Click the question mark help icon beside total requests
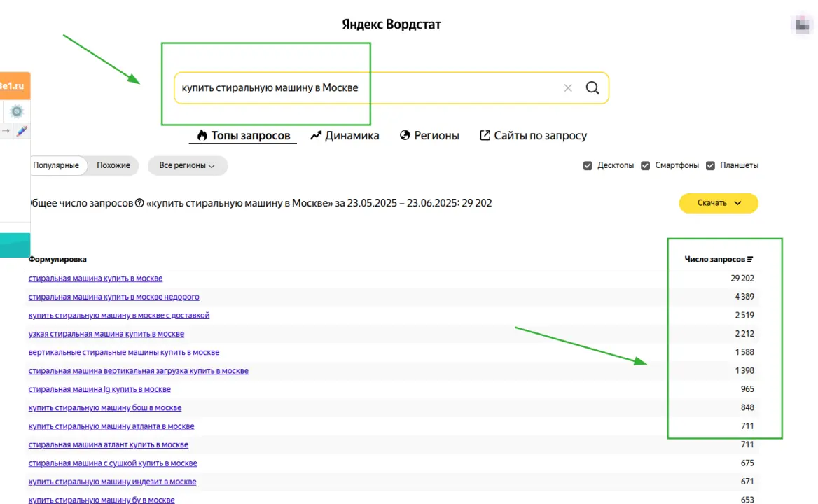 [x=139, y=203]
